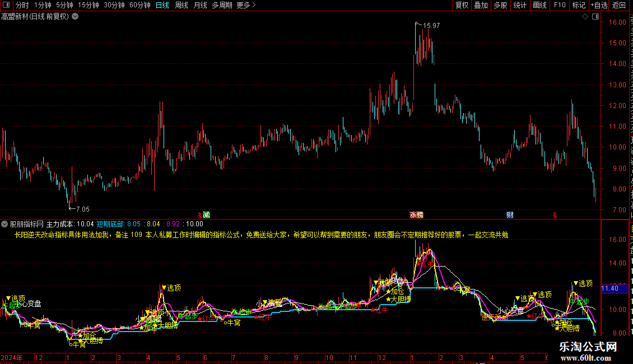
Task: Activate the 画线 drawing tools
Action: [x=539, y=5]
